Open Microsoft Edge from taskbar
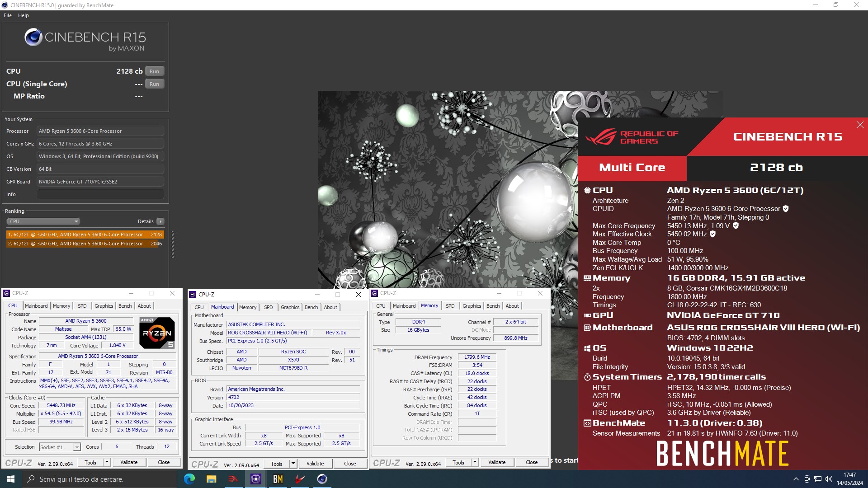 tap(189, 479)
